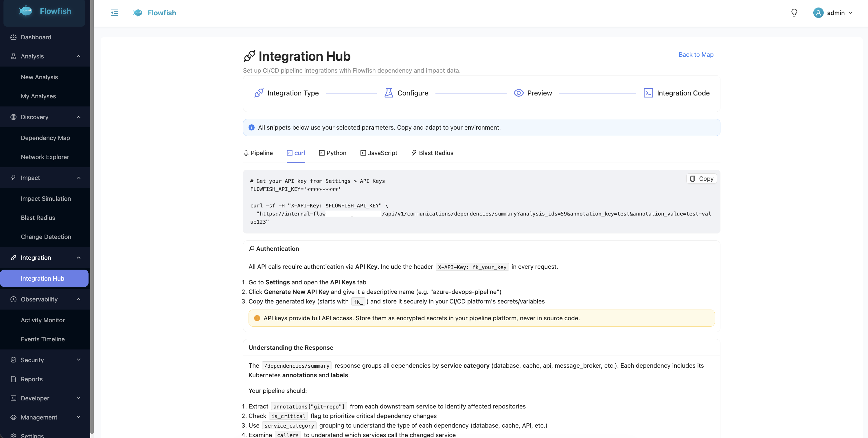The image size is (868, 438).
Task: Click the lightbulb theme icon
Action: click(794, 13)
